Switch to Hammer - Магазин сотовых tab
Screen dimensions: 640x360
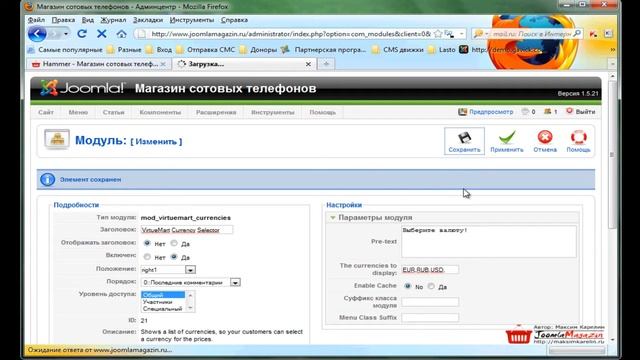pyautogui.click(x=100, y=64)
